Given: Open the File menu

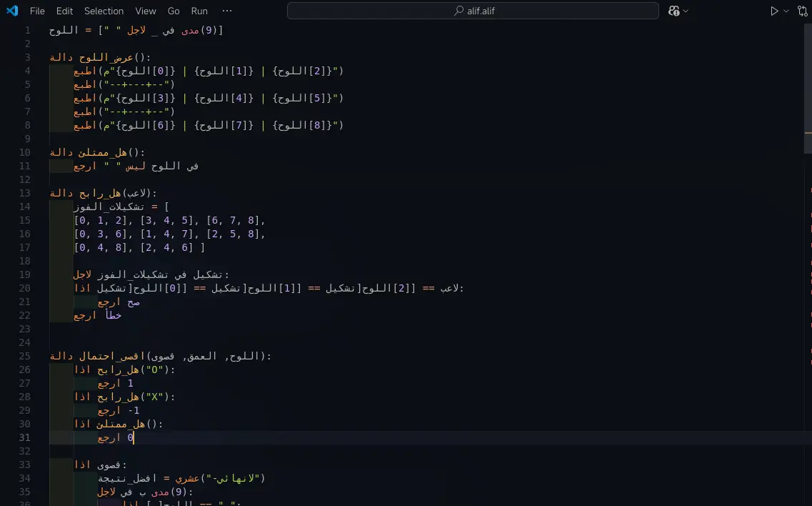Looking at the screenshot, I should tap(37, 11).
